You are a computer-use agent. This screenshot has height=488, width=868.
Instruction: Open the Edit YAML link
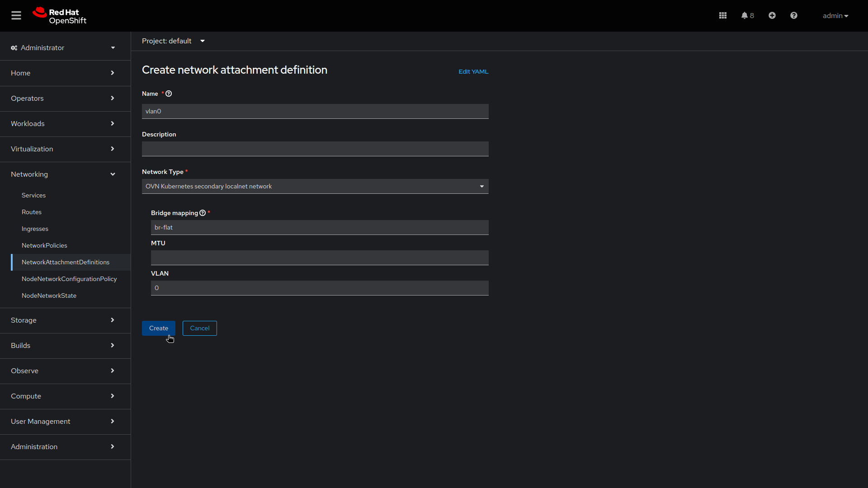(x=473, y=71)
